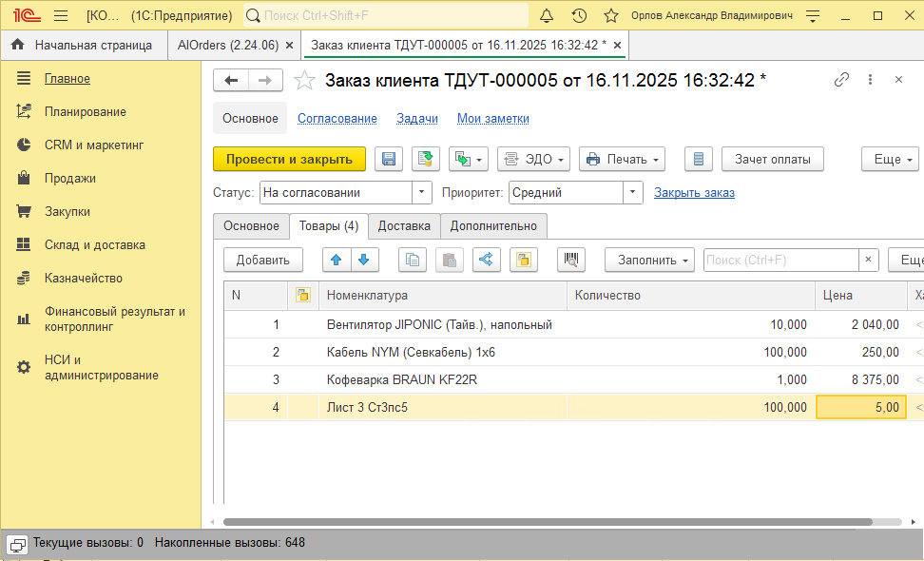
Task: Open the ЭДО dropdown menu
Action: point(533,160)
